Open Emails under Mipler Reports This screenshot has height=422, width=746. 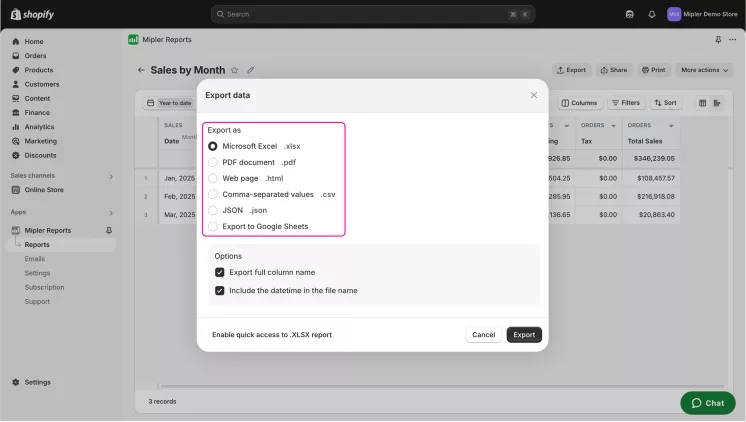point(35,259)
